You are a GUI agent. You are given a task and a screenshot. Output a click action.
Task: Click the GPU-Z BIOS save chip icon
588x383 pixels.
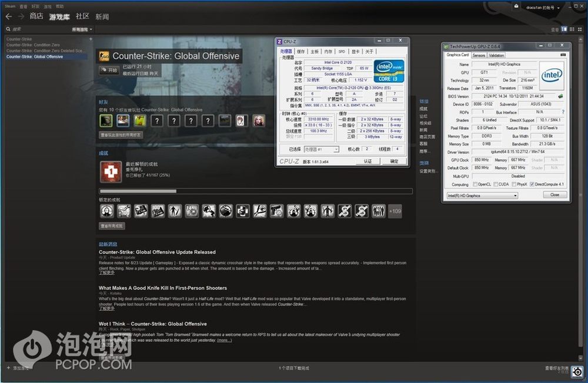click(x=560, y=96)
